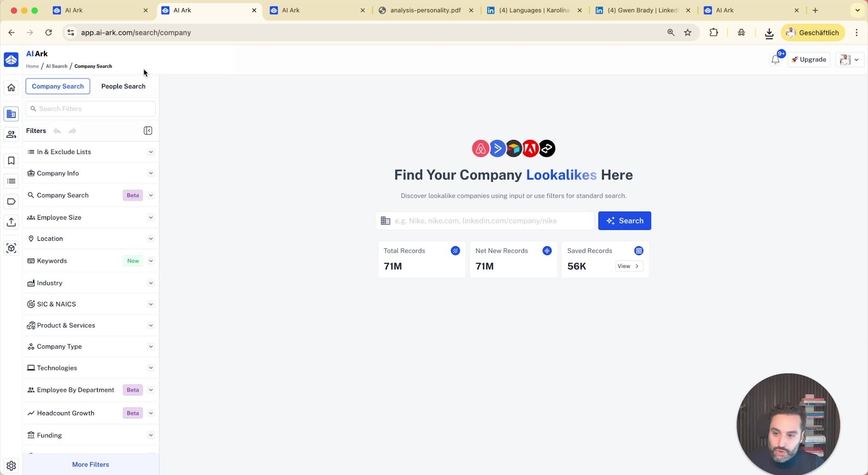Open the Geschäftlich profile button
The width and height of the screenshot is (868, 475).
pos(813,33)
